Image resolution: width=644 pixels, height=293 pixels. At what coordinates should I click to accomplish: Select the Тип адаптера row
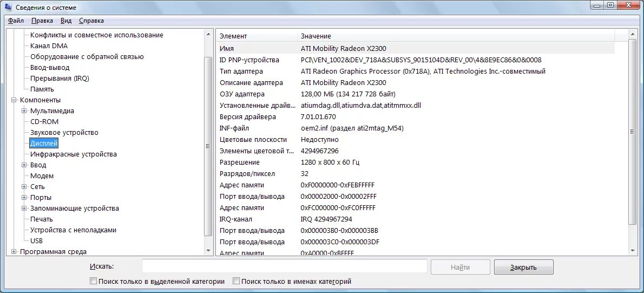tap(416, 71)
